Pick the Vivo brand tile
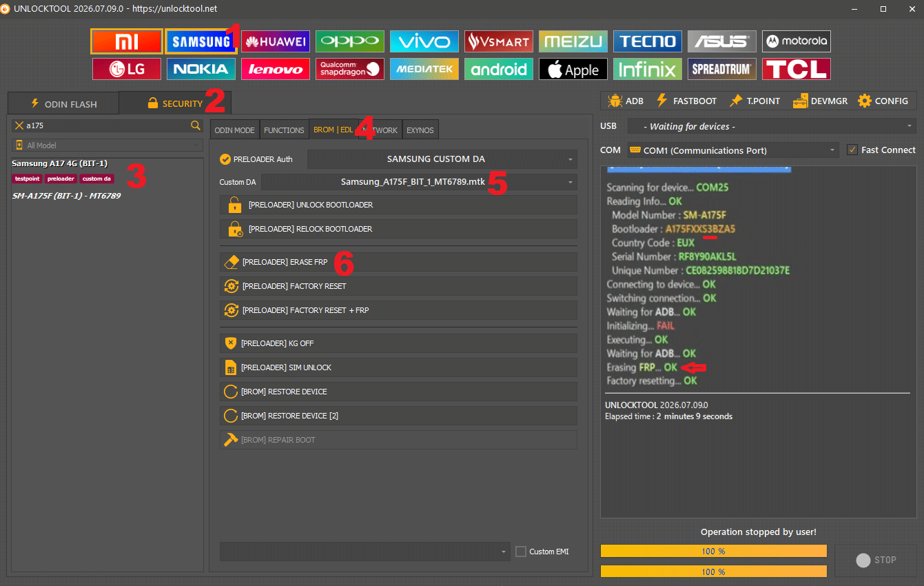Image resolution: width=924 pixels, height=586 pixels. click(x=424, y=41)
